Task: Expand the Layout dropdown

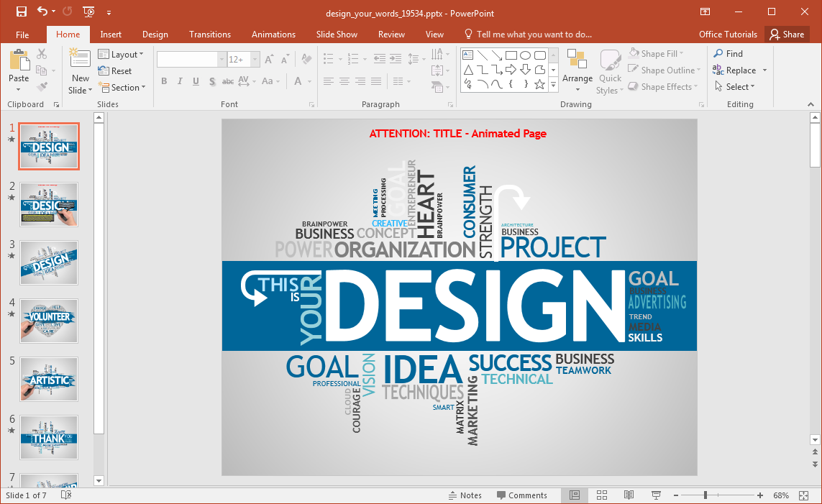Action: 122,54
